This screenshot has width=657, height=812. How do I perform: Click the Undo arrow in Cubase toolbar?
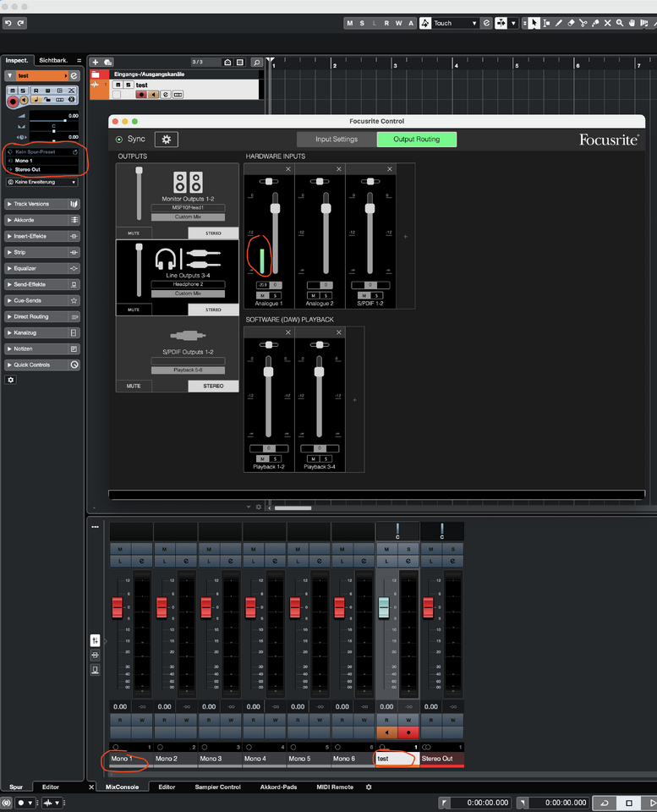point(8,23)
